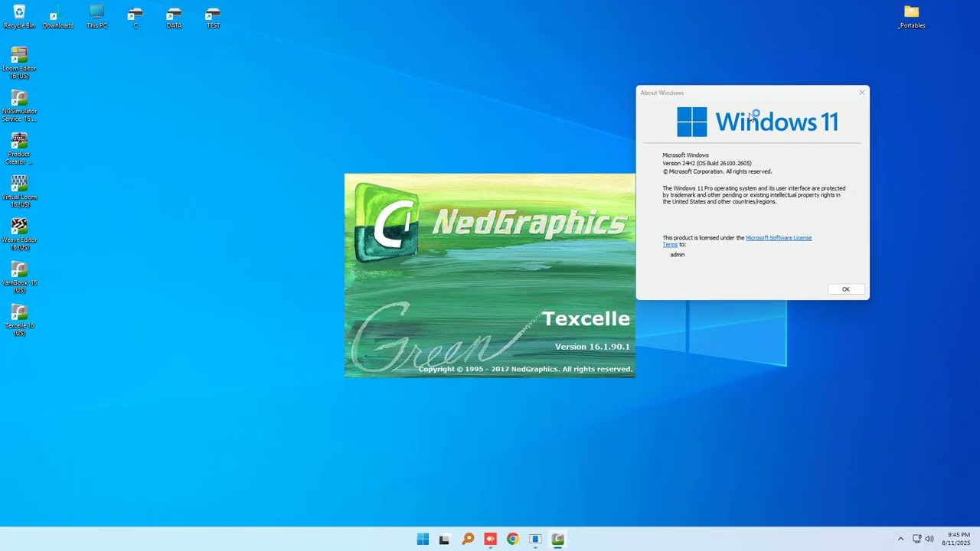
Task: Select the Weave Editor 16 (US) icon
Action: 19,234
